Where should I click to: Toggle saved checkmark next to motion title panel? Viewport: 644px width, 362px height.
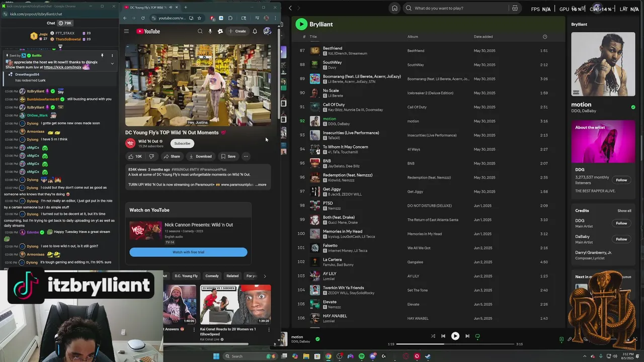pos(633,107)
